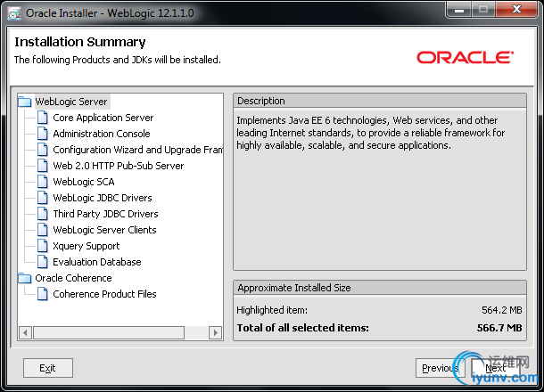The width and height of the screenshot is (544, 392).
Task: Select Third Party JDBC Drivers item
Action: (x=105, y=214)
